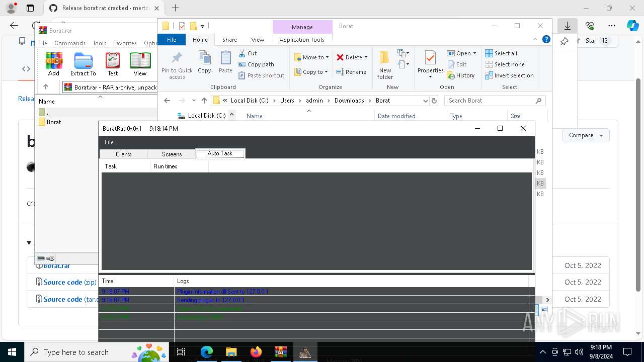Image resolution: width=644 pixels, height=362 pixels.
Task: Click Edit in the Open group
Action: (x=457, y=64)
